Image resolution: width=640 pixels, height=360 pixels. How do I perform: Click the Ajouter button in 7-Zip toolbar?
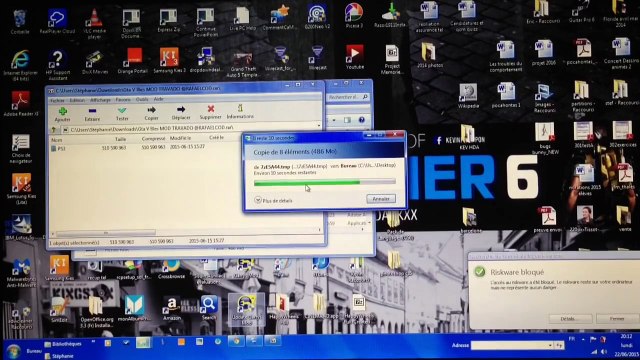(62, 114)
